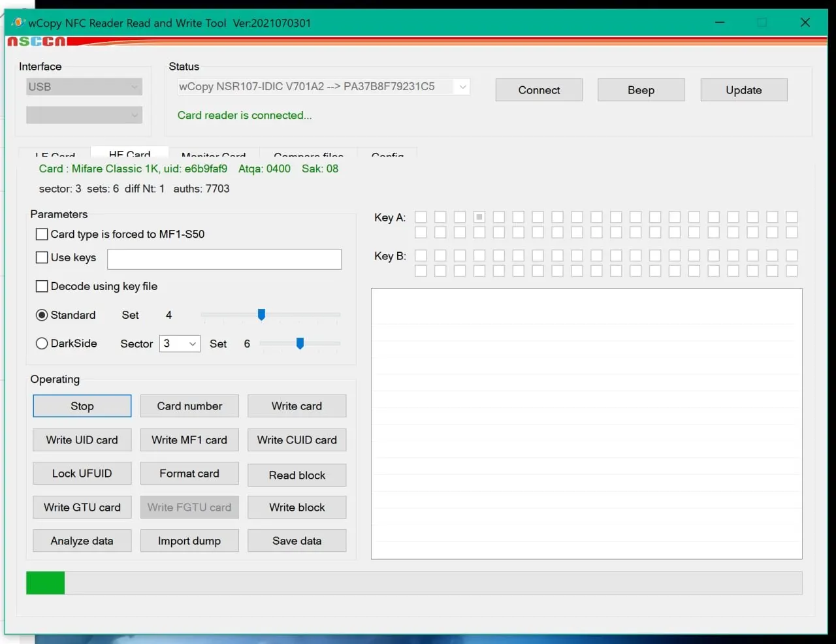The height and width of the screenshot is (644, 836).
Task: Click the DarkSide Set slider handle
Action: click(x=300, y=344)
